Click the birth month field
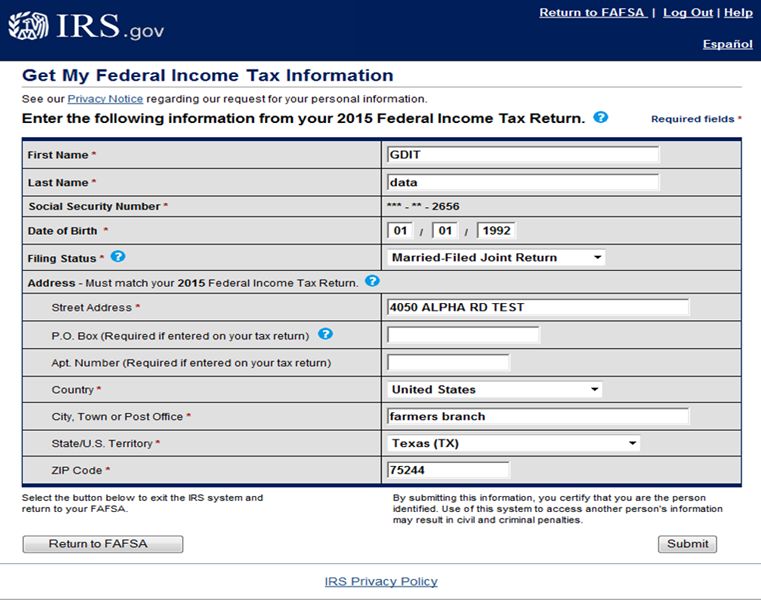Image resolution: width=761 pixels, height=600 pixels. pyautogui.click(x=400, y=231)
